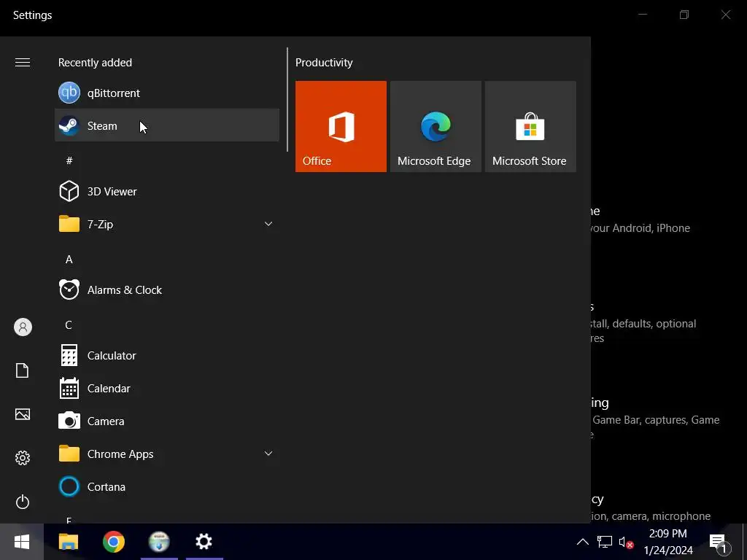Show hidden system tray icons

[582, 542]
